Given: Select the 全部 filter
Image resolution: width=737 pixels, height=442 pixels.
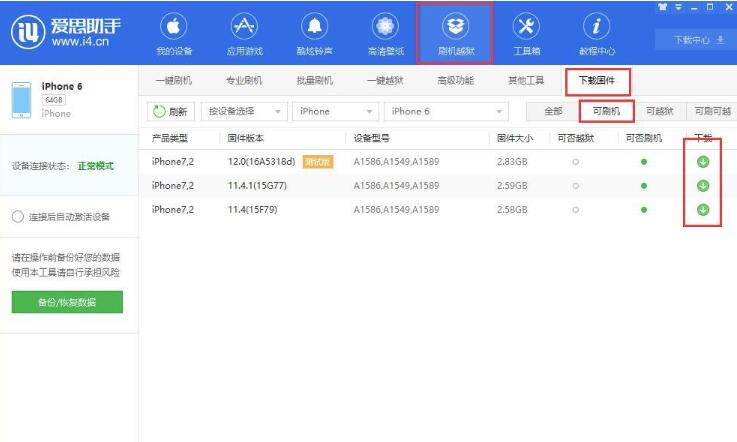Looking at the screenshot, I should click(553, 111).
